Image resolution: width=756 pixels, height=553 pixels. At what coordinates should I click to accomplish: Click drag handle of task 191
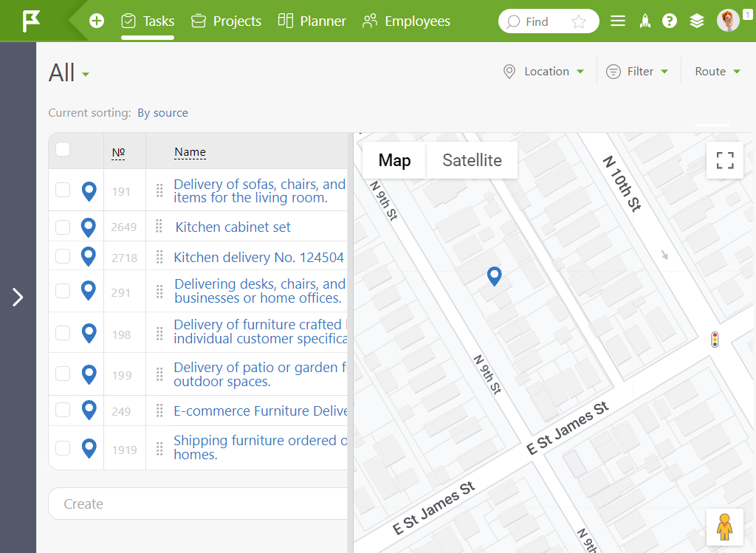(159, 191)
